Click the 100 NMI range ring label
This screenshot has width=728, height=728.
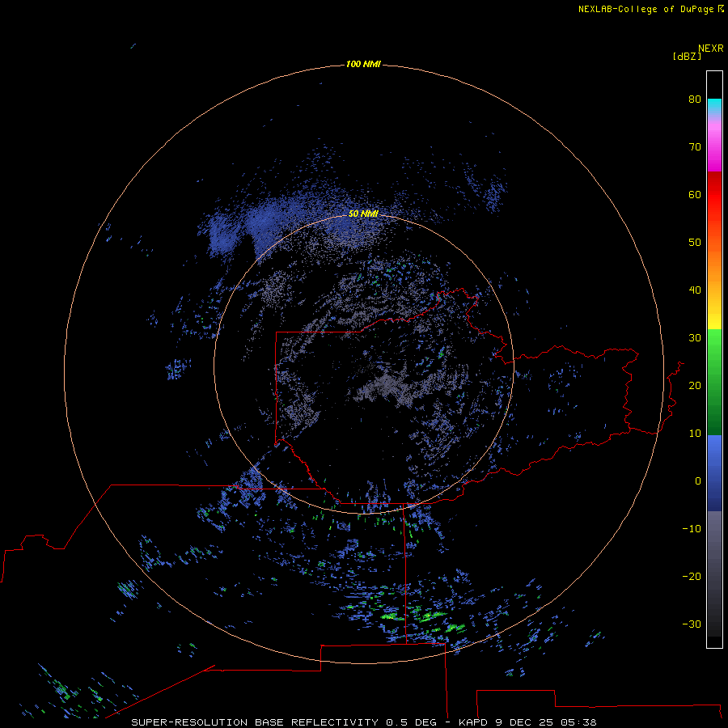363,64
